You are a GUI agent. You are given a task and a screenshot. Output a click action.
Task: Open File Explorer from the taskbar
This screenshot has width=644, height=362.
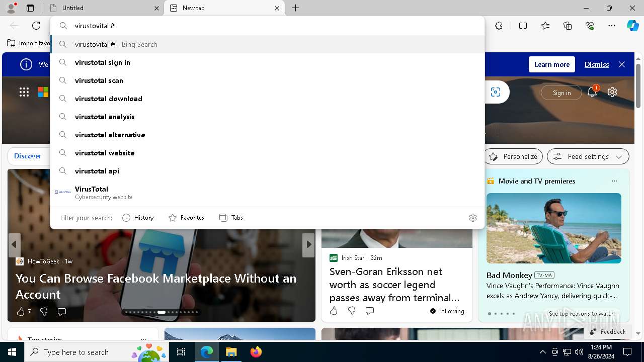pos(231,352)
